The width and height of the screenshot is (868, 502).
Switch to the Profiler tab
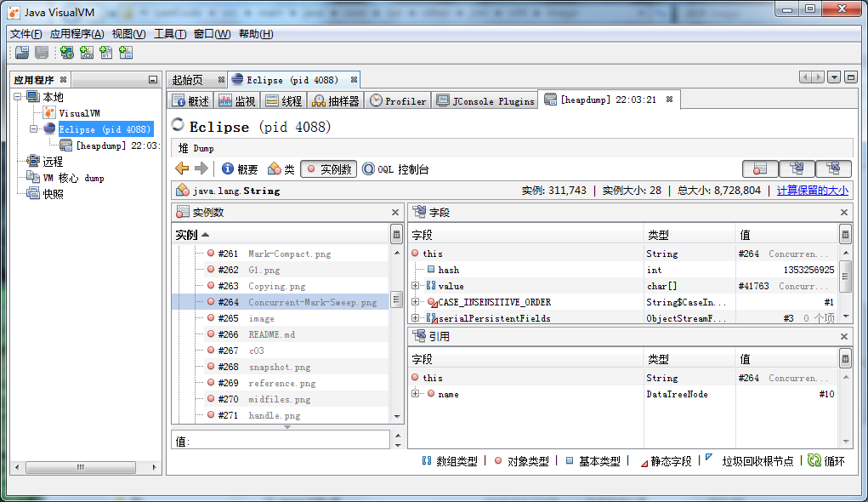[x=398, y=101]
